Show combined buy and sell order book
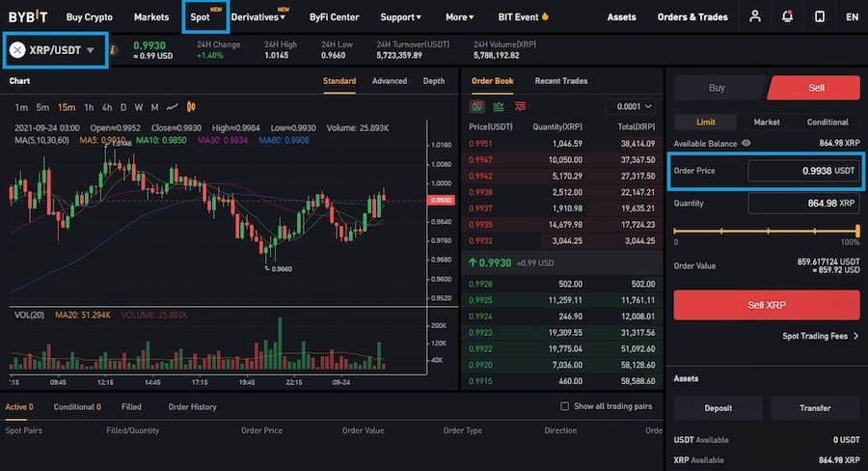The image size is (868, 471). 476,106
